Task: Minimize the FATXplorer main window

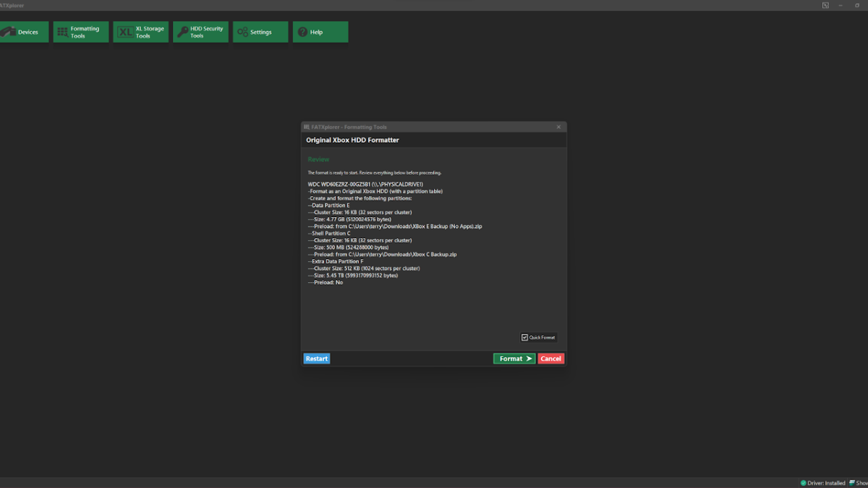Action: 839,5
